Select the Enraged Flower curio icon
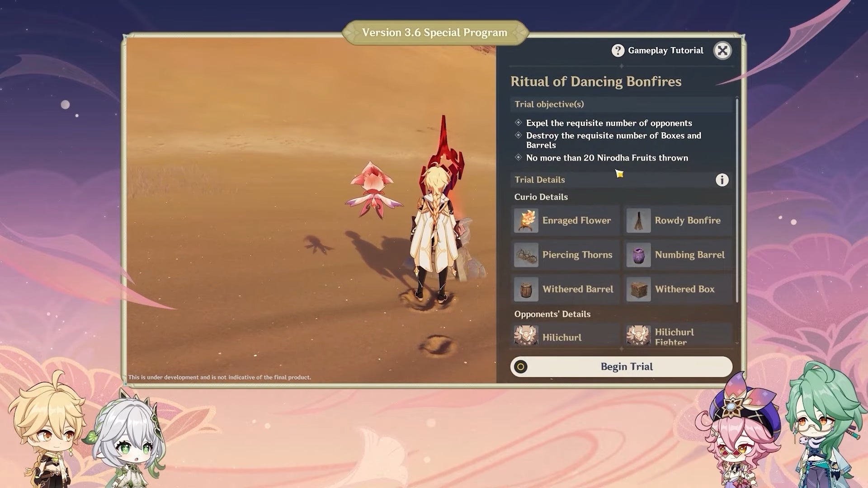 tap(526, 221)
